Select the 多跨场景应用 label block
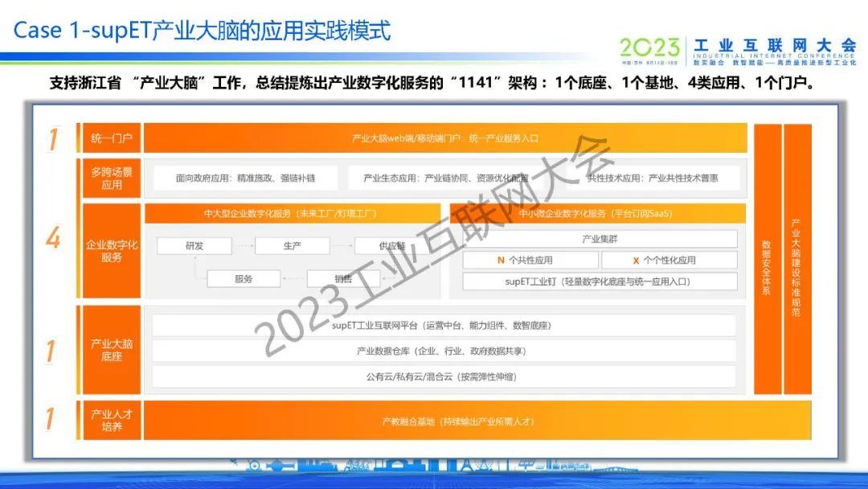Screen dimensions: 868x489 [112, 178]
